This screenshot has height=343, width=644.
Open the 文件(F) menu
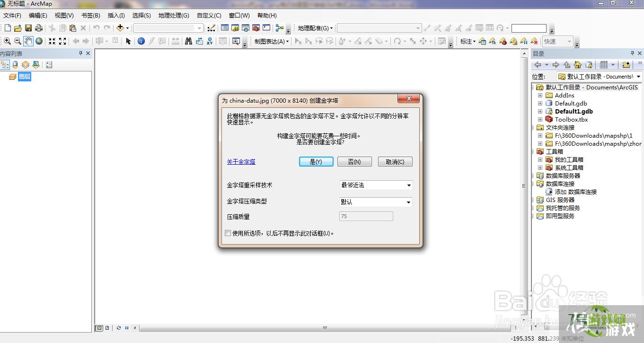[x=12, y=16]
